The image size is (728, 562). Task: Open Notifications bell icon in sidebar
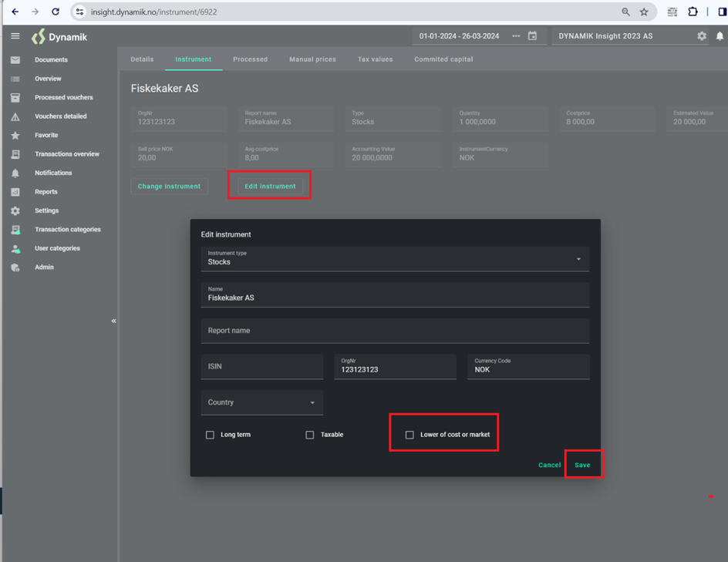[x=15, y=173]
